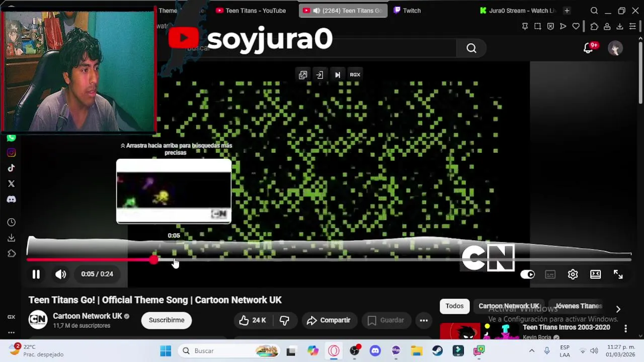
Task: Open the extensions toolbar cube icon
Action: (x=594, y=26)
